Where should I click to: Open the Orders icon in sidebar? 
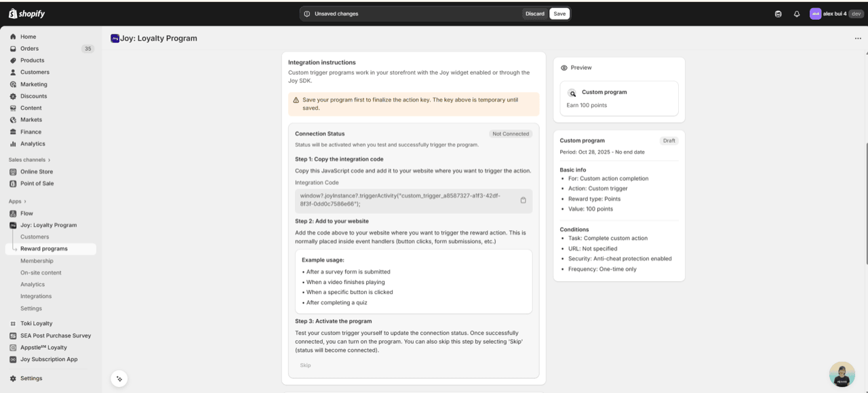13,49
